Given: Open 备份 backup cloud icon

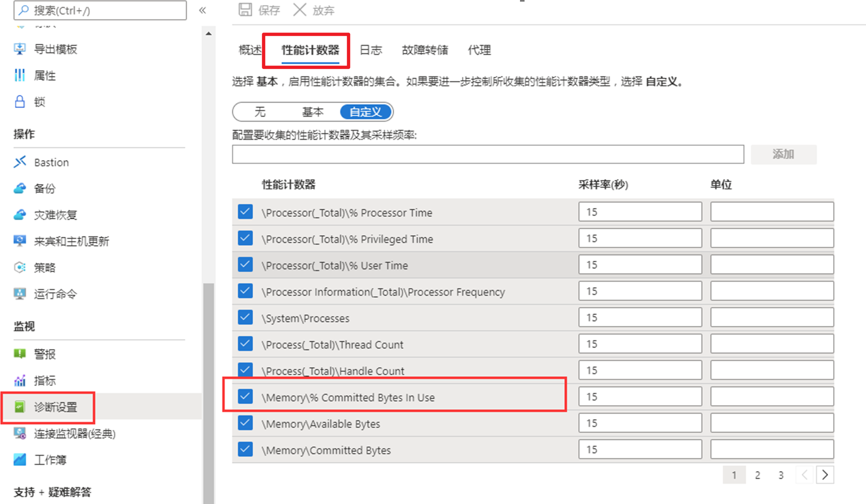Looking at the screenshot, I should tap(20, 188).
